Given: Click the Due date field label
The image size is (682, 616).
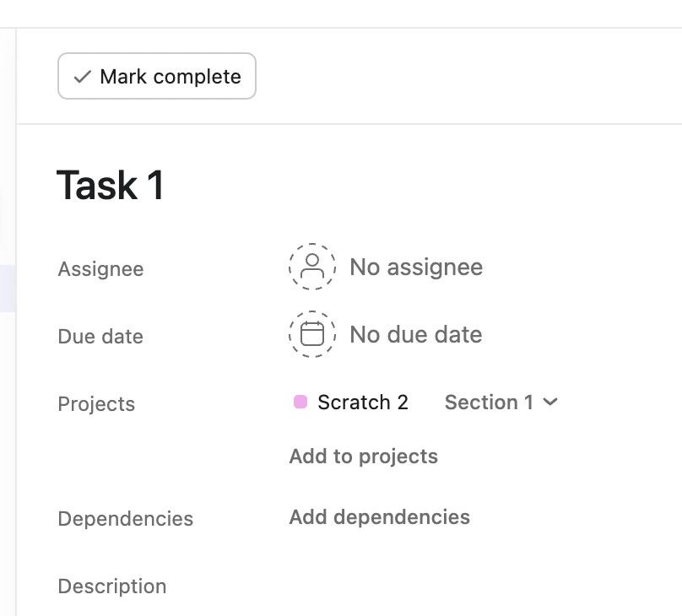Looking at the screenshot, I should [x=100, y=337].
